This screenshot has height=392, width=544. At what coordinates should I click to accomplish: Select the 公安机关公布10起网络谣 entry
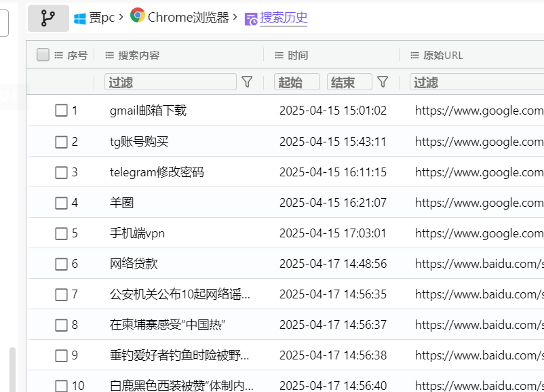(180, 294)
